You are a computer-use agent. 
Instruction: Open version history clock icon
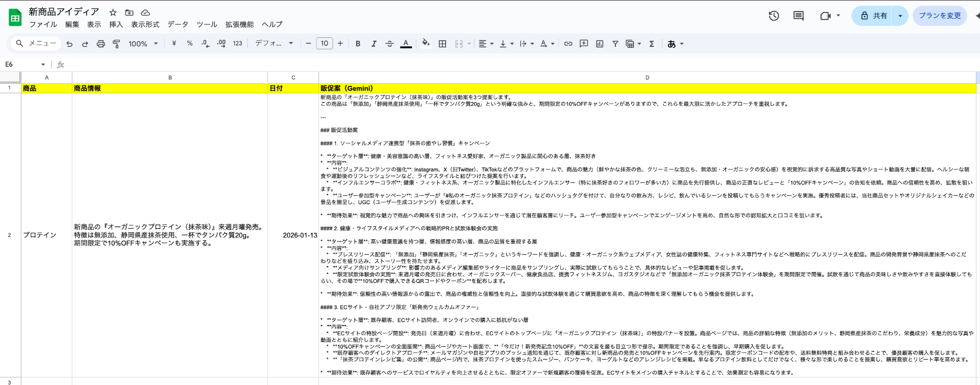coord(774,16)
